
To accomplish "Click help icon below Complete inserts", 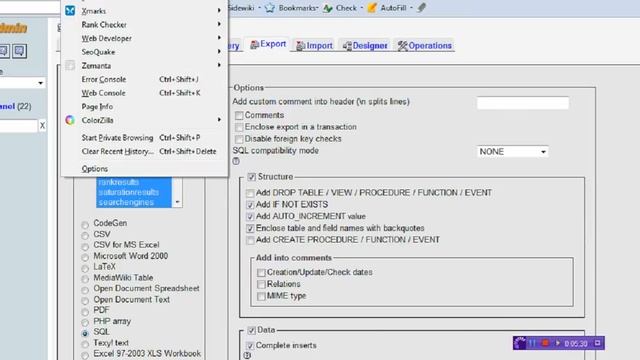I will (x=247, y=355).
